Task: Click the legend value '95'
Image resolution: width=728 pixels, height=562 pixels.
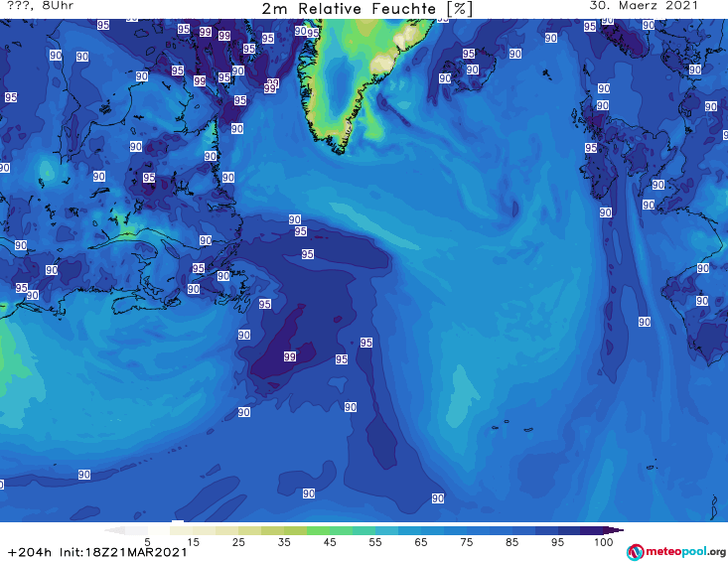Action: [x=557, y=542]
